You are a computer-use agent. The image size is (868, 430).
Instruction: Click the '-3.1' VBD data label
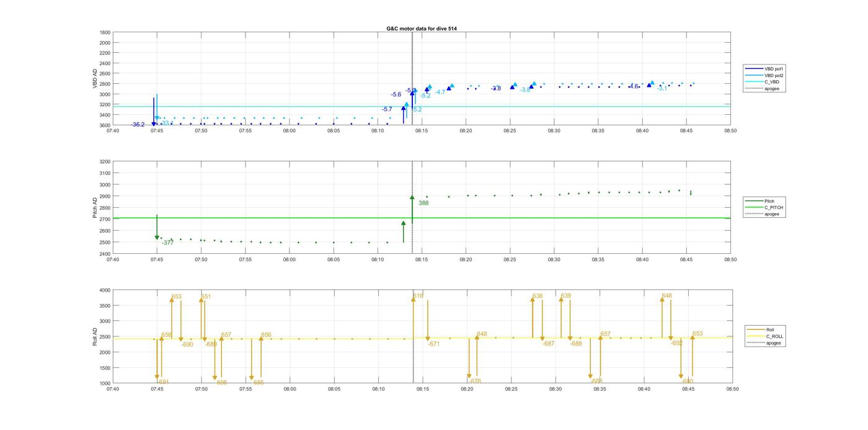coord(662,89)
